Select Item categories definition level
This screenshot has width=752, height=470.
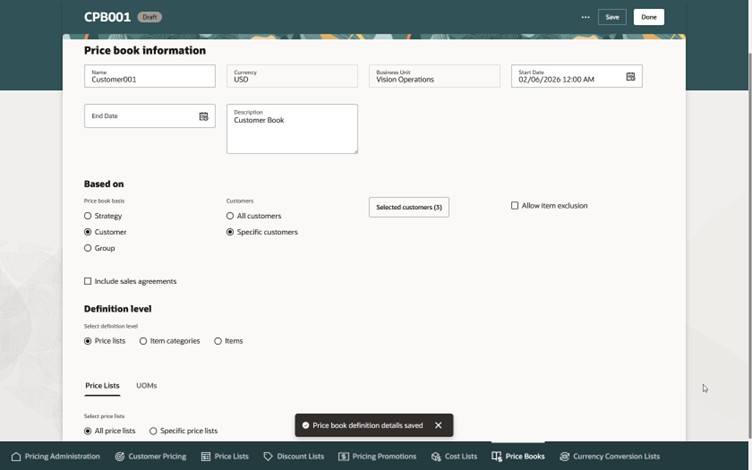pos(143,341)
